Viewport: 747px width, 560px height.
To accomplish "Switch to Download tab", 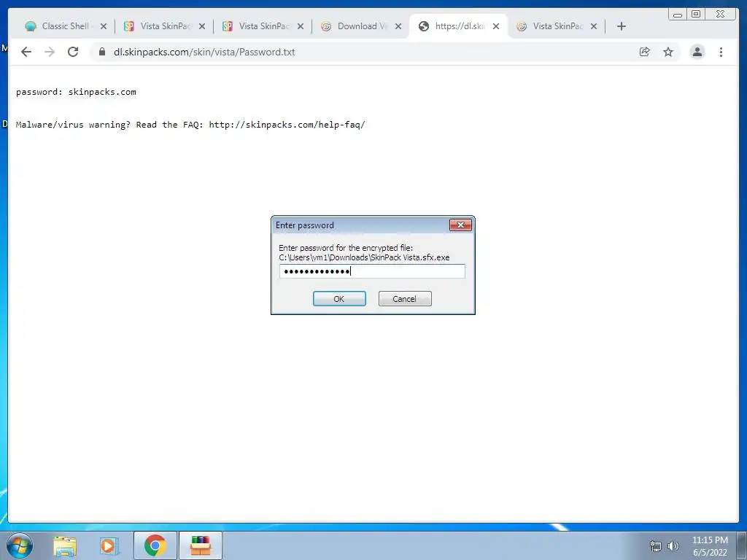I will point(362,26).
